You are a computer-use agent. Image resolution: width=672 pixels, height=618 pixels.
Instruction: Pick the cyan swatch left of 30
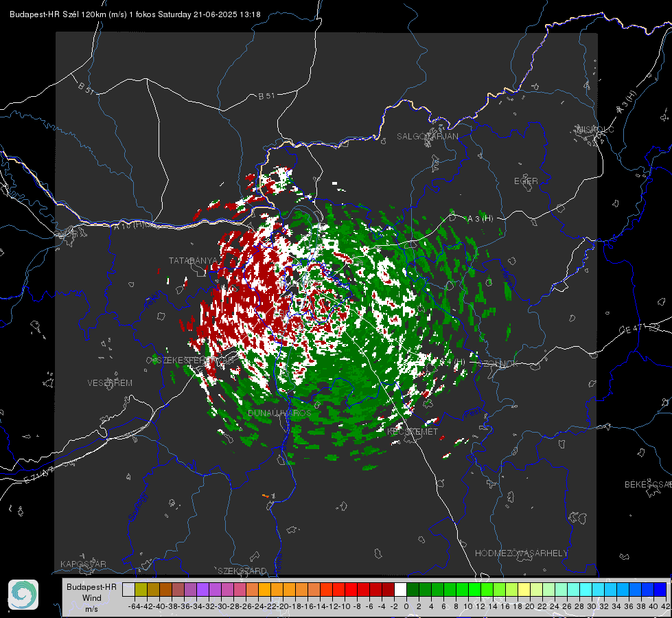click(x=586, y=589)
